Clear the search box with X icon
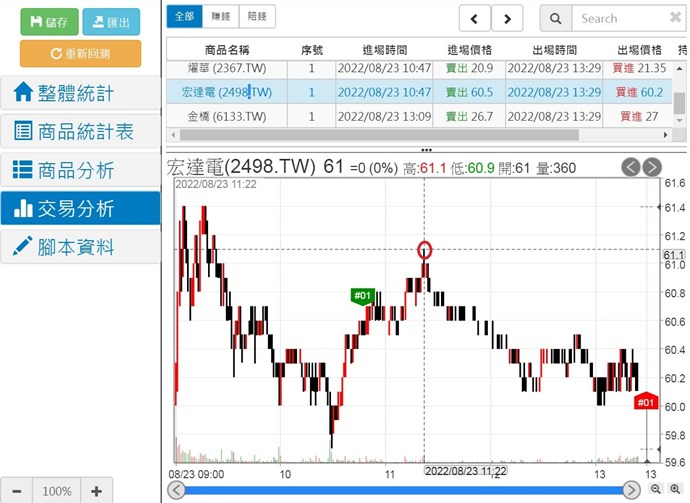This screenshot has height=503, width=690. (675, 18)
